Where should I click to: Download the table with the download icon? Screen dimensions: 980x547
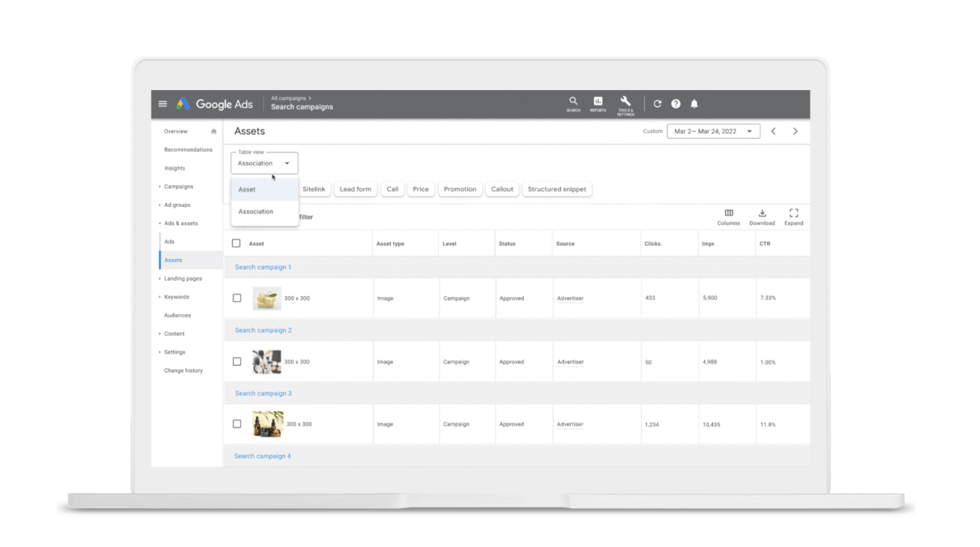click(762, 216)
